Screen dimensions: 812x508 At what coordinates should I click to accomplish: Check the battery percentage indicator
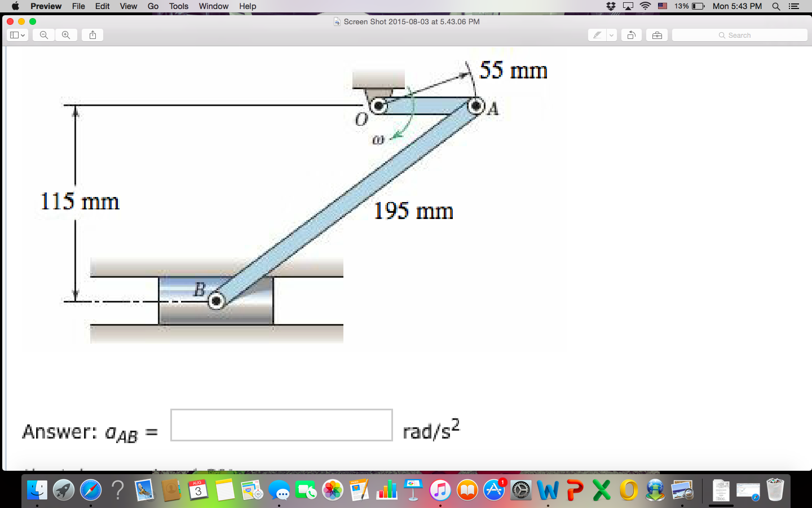click(681, 6)
